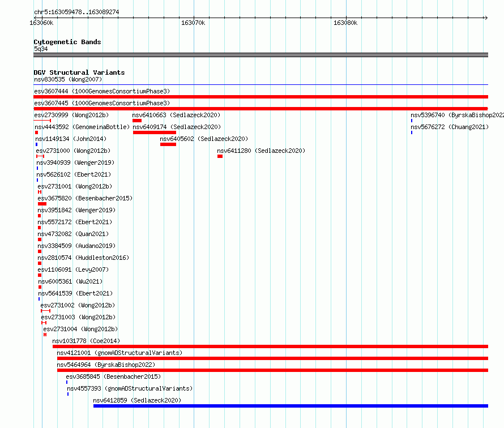Screen dimensions: 504x428
Task: Click the nsv1031778 (Coe2014) label
Action: point(86,341)
